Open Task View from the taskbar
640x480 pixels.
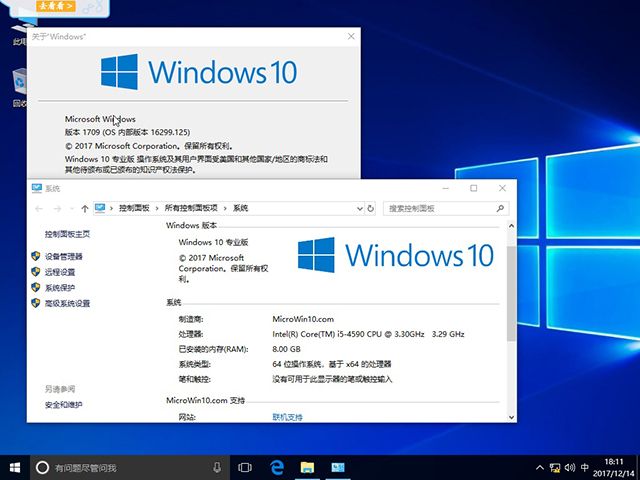245,468
